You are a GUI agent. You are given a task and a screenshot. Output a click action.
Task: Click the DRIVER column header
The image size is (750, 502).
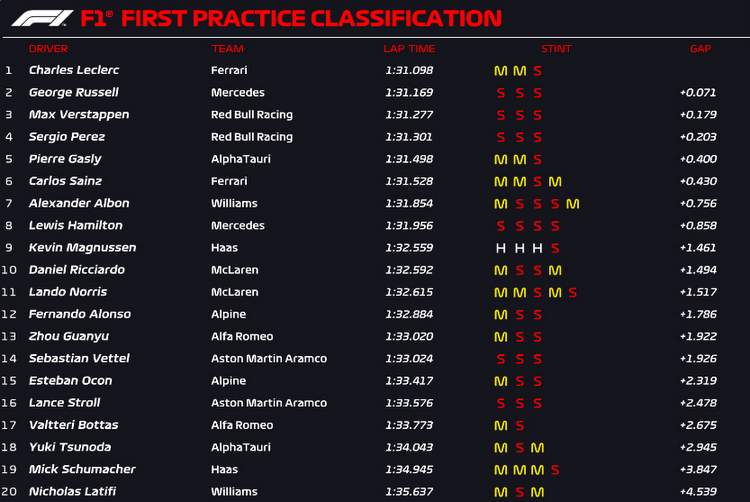[x=48, y=49]
